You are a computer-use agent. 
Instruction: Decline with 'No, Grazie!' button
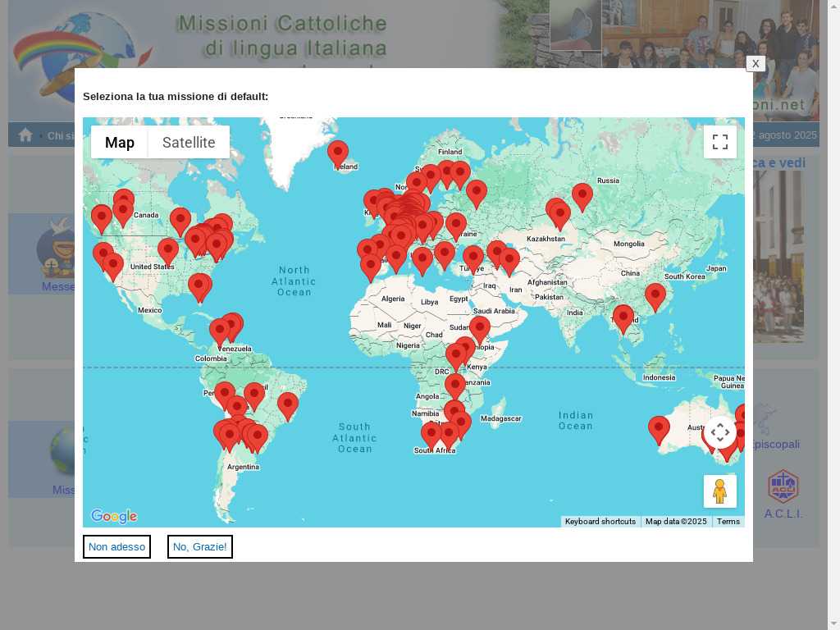200,546
